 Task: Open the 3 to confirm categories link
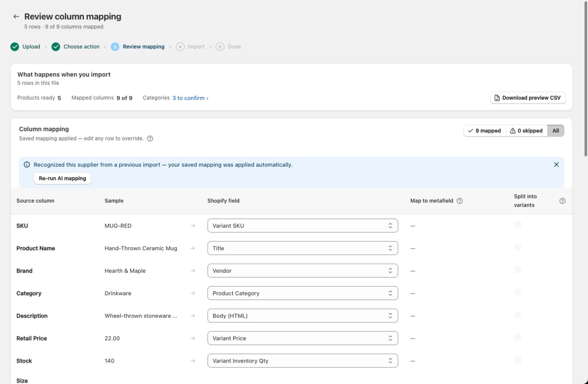(x=190, y=98)
